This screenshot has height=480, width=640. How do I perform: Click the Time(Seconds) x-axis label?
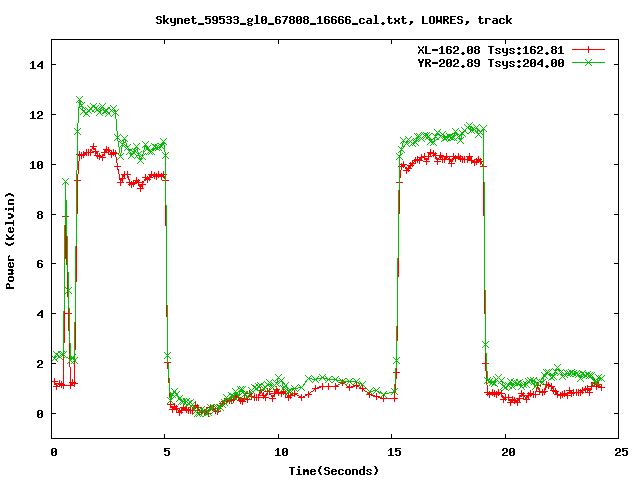333,471
